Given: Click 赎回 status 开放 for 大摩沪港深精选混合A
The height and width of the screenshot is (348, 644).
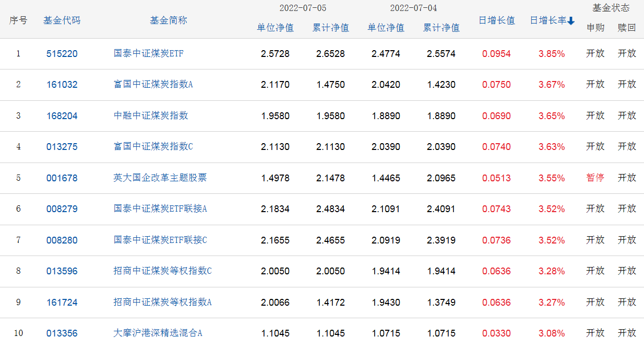Looking at the screenshot, I should [627, 333].
